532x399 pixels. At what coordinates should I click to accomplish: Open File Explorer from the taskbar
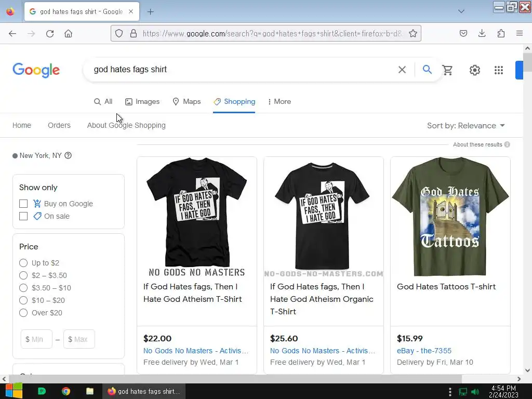click(x=90, y=391)
